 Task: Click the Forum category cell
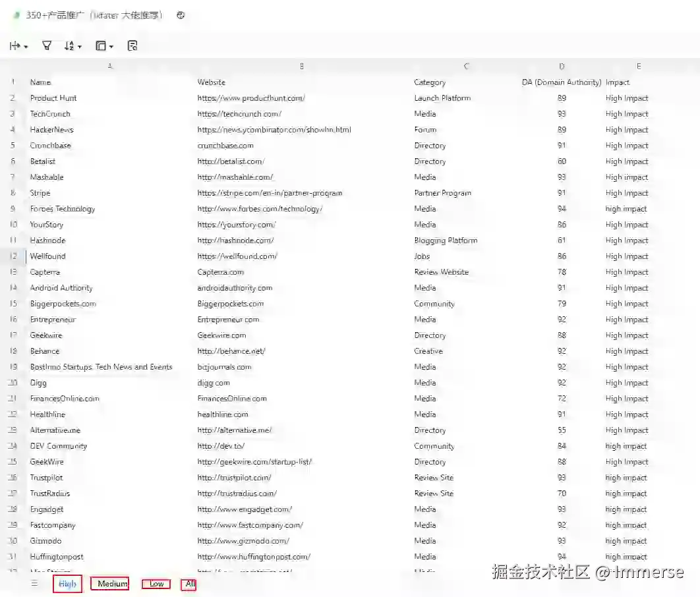click(425, 129)
